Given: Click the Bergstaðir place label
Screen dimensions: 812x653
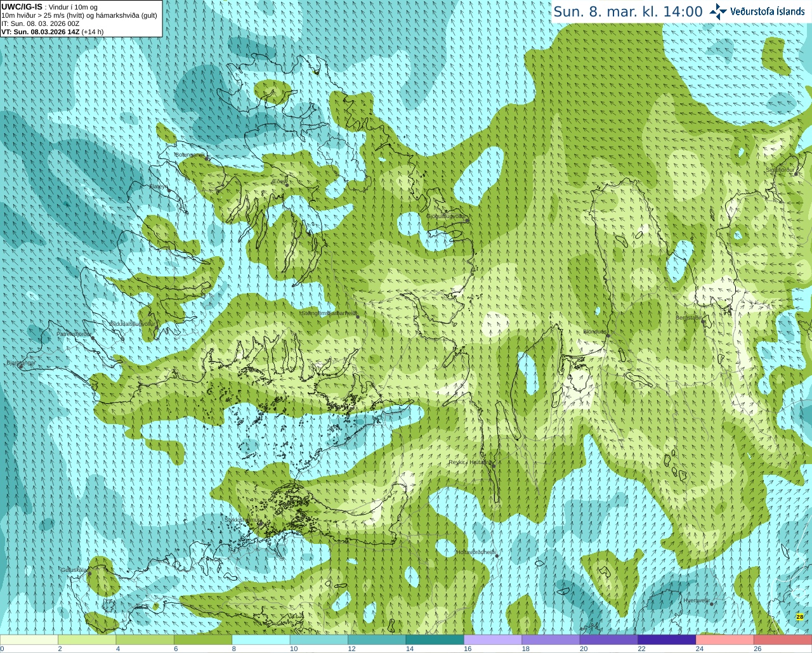Looking at the screenshot, I should [688, 318].
